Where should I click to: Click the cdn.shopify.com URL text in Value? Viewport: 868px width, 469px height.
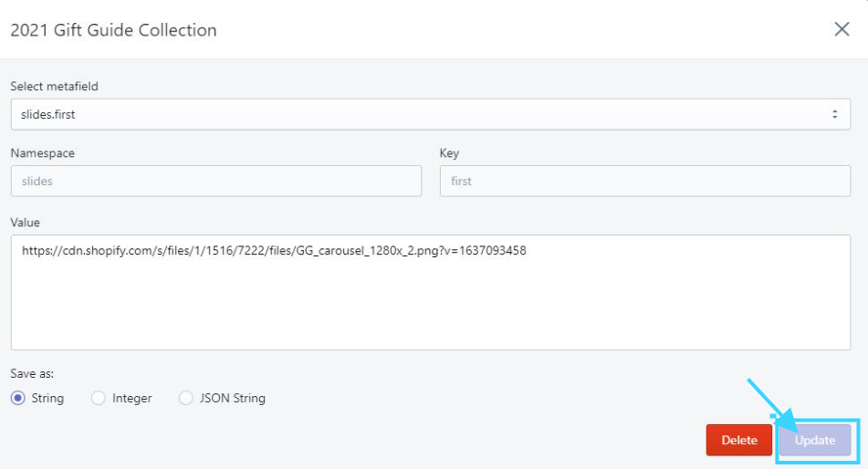(x=274, y=250)
